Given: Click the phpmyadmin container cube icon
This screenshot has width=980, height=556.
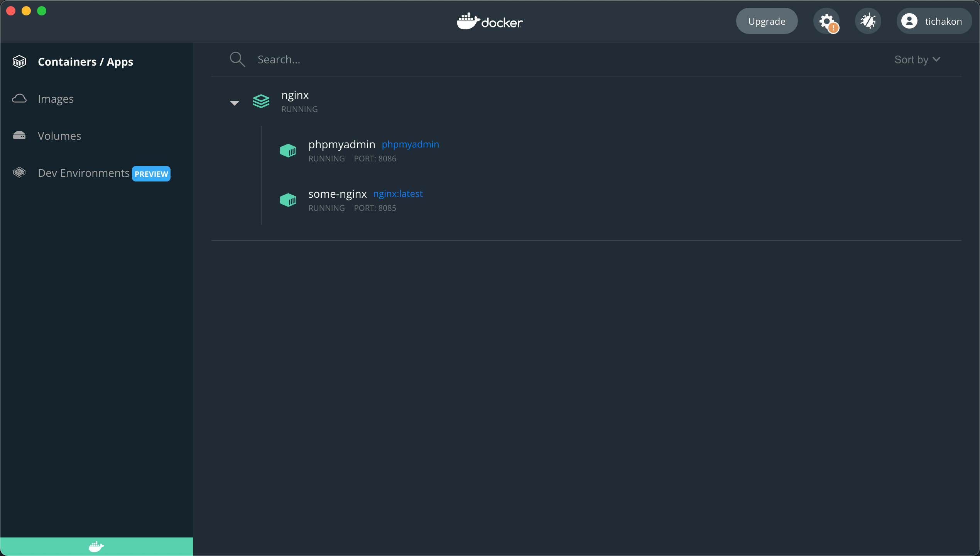Looking at the screenshot, I should pyautogui.click(x=288, y=150).
